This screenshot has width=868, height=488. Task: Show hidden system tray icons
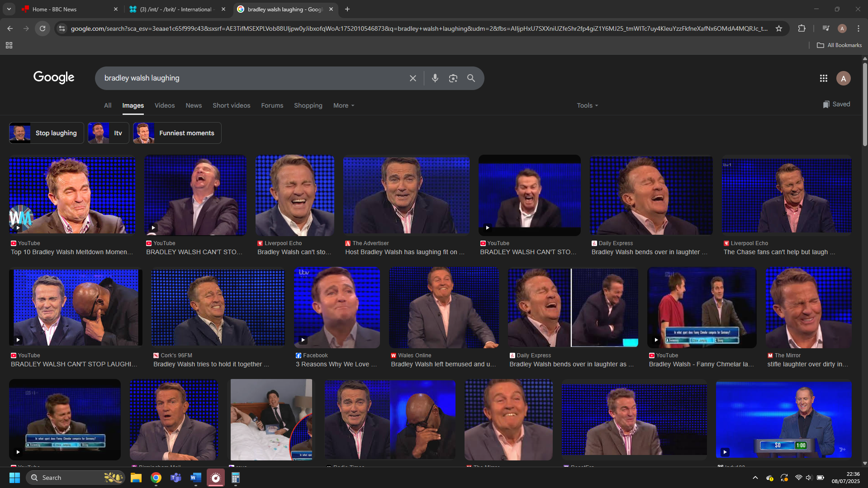pyautogui.click(x=755, y=478)
